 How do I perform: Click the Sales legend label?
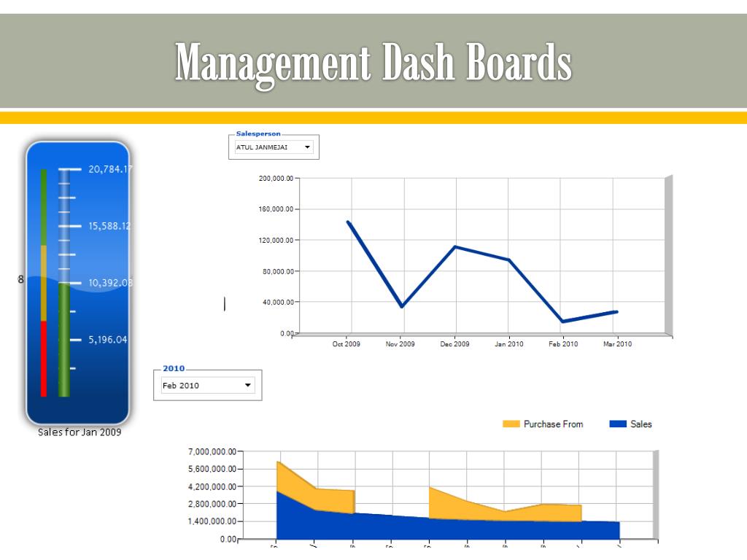[640, 424]
